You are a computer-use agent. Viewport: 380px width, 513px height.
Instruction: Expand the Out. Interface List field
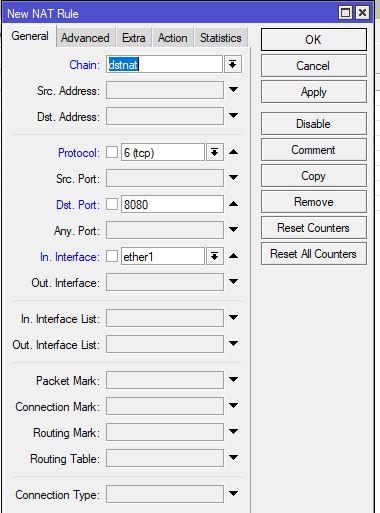[x=233, y=344]
